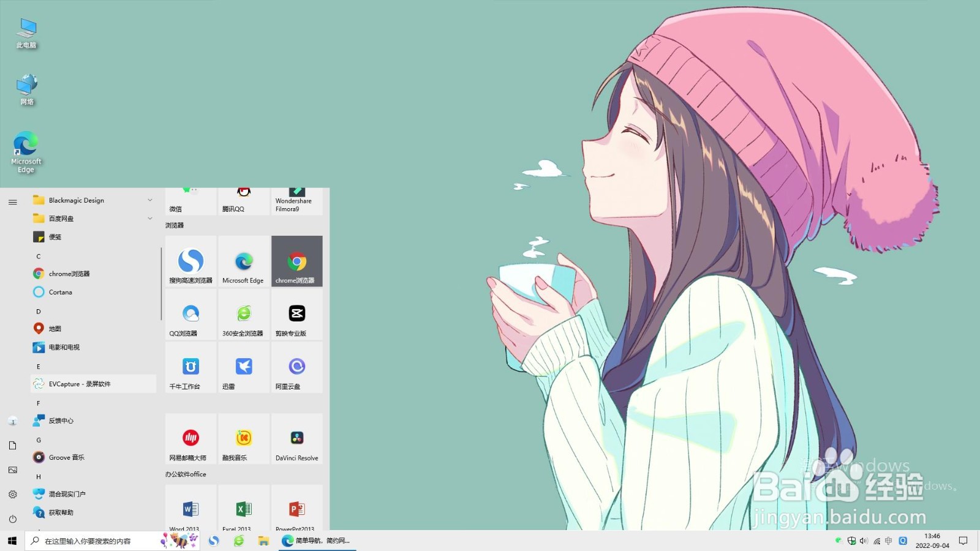The image size is (980, 551).
Task: Open the 搜狗高速浏览器 tile
Action: pos(190,261)
